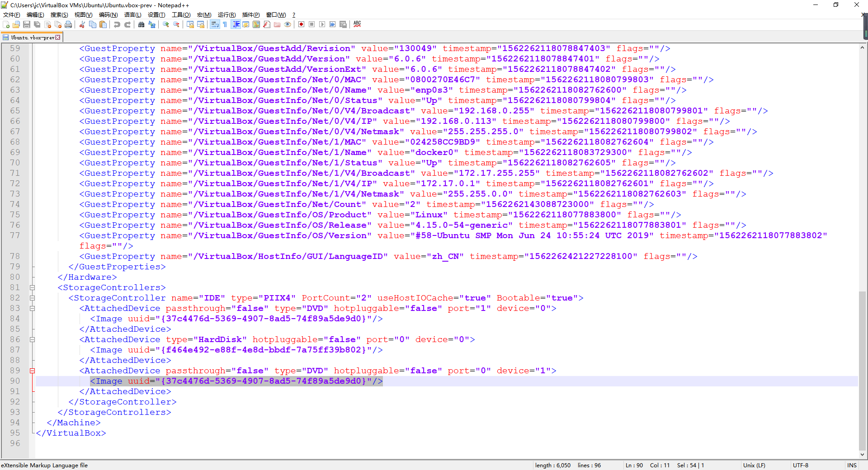868x470 pixels.
Task: Open the 工具(O) menu
Action: (x=181, y=15)
